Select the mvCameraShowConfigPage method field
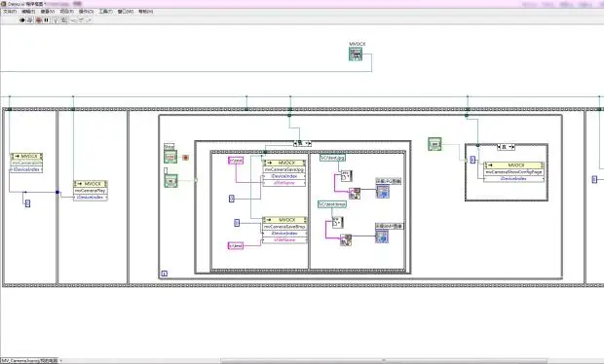This screenshot has height=364, width=604. [513, 172]
